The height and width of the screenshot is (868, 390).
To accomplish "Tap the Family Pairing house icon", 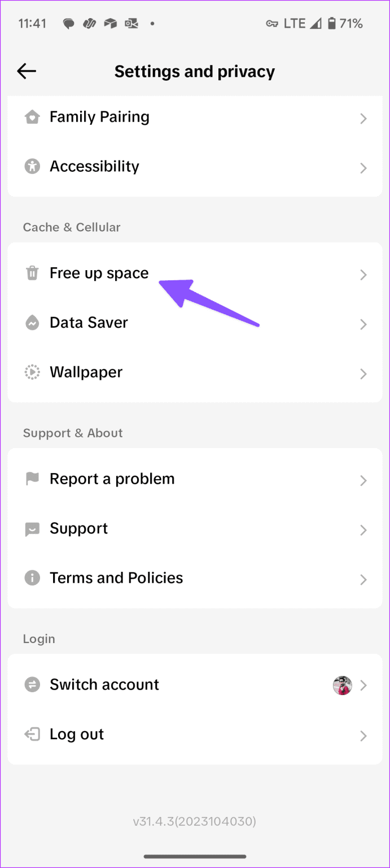I will pyautogui.click(x=32, y=117).
